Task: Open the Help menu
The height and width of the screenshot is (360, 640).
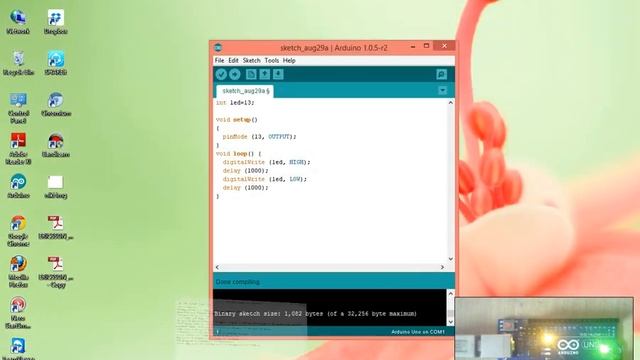Action: (289, 60)
